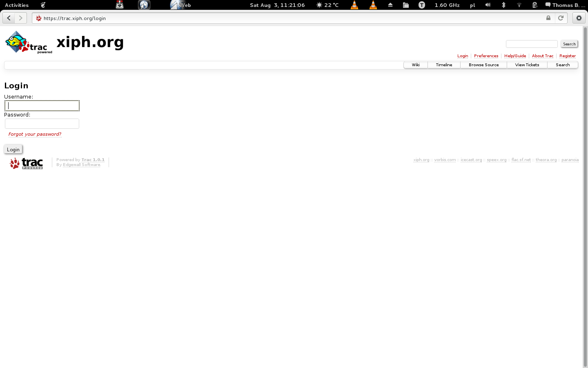Open Activities overview
The height and width of the screenshot is (368, 588).
[17, 5]
